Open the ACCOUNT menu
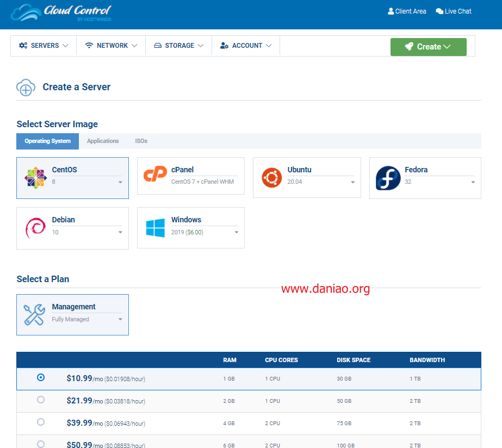The width and height of the screenshot is (502, 448). pyautogui.click(x=246, y=46)
